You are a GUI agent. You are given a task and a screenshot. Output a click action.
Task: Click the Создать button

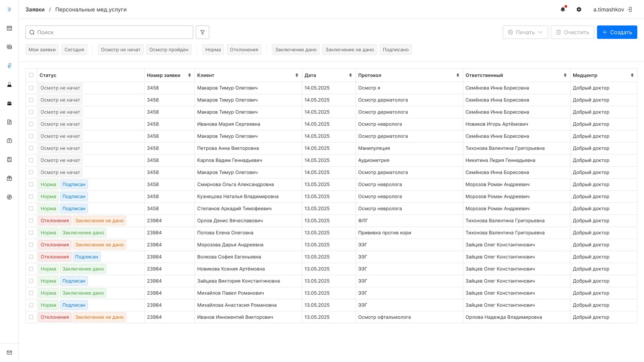pyautogui.click(x=617, y=32)
